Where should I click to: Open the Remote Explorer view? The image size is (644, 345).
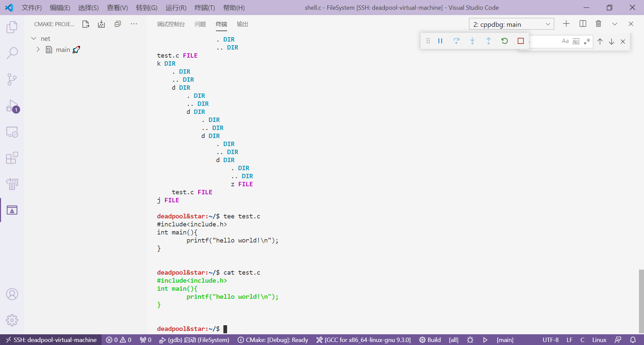pos(12,132)
